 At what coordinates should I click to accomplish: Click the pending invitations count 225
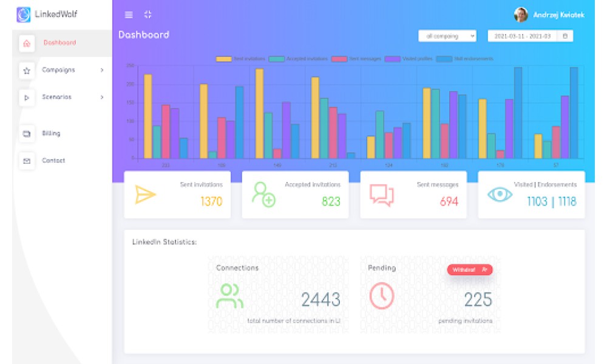coord(478,300)
